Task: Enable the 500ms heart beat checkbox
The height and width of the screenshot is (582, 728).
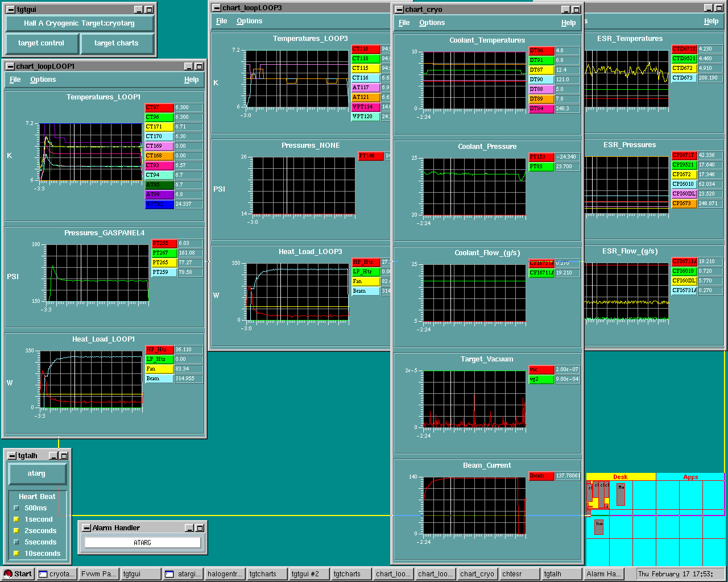Action: pyautogui.click(x=16, y=508)
